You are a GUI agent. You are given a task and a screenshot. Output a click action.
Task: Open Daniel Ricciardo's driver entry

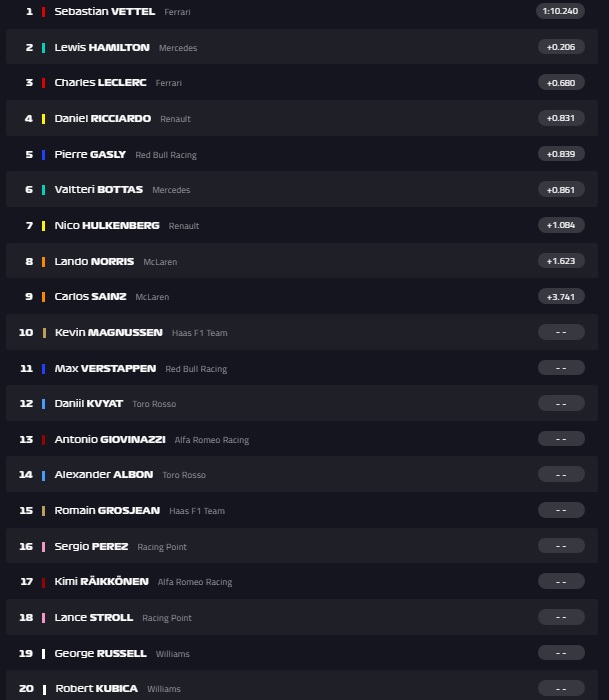click(x=102, y=118)
